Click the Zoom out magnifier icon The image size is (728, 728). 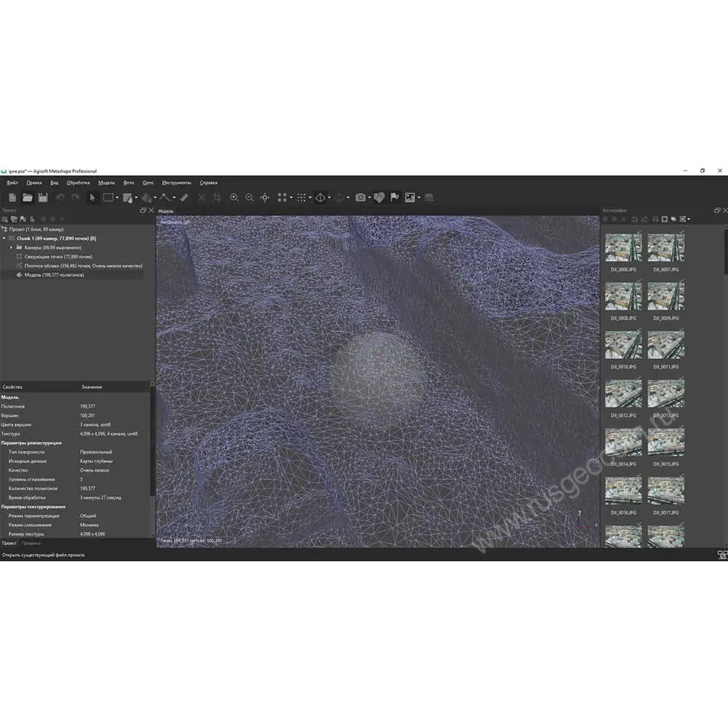click(249, 197)
